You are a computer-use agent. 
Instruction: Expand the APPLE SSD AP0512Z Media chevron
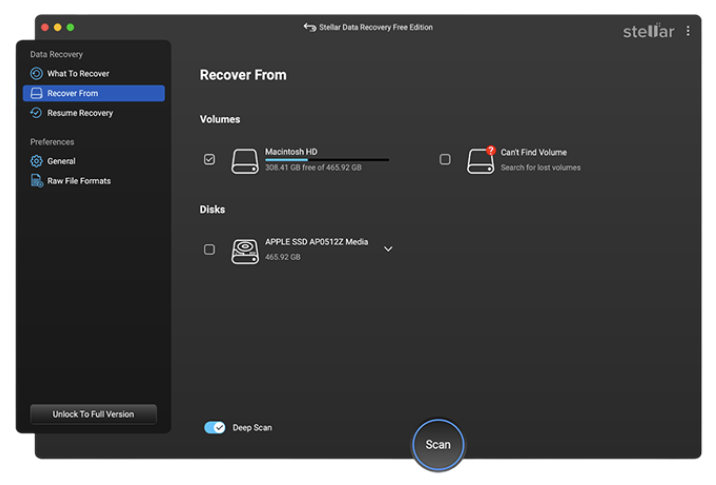(388, 249)
